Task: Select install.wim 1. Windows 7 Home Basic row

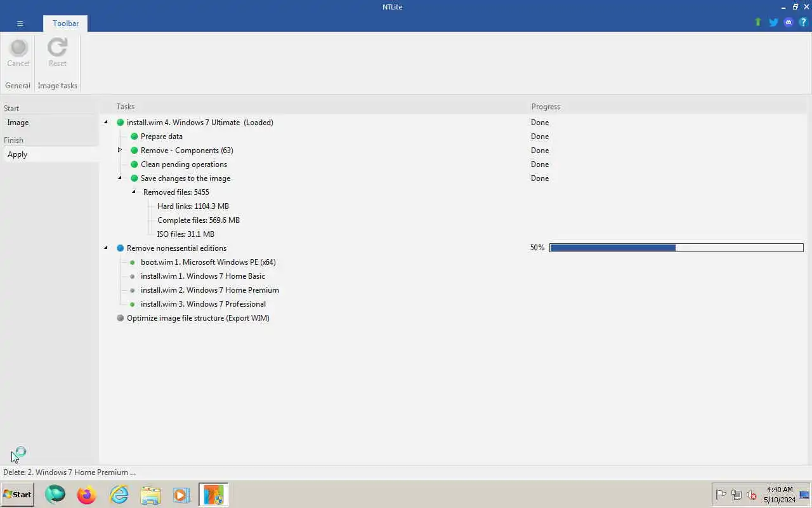Action: (202, 276)
